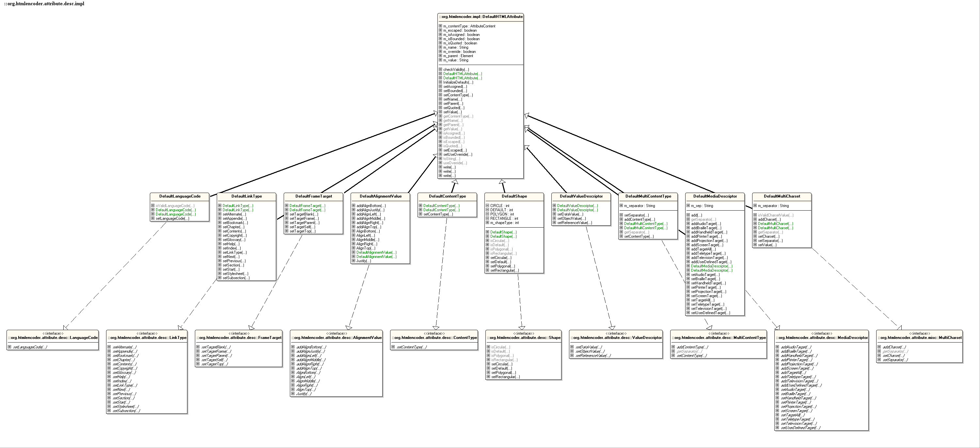Click icon beside setUserDefinedTarget(...) in MediaDescriptor interface

777,428
